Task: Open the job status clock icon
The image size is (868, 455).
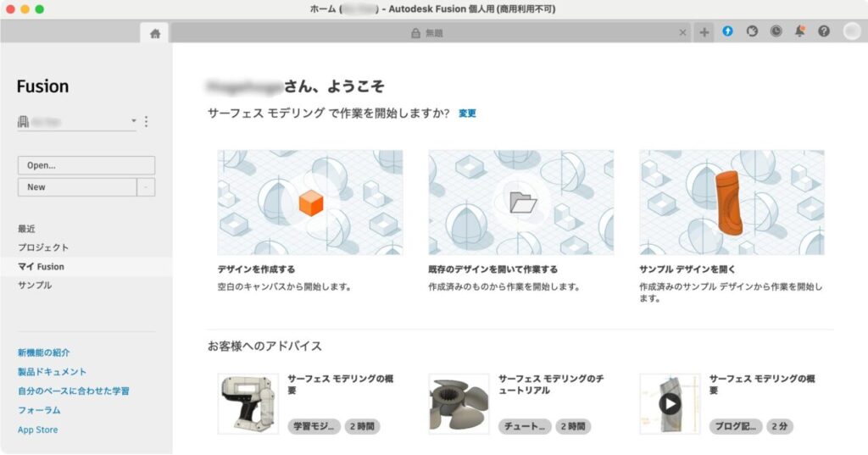Action: [x=776, y=31]
